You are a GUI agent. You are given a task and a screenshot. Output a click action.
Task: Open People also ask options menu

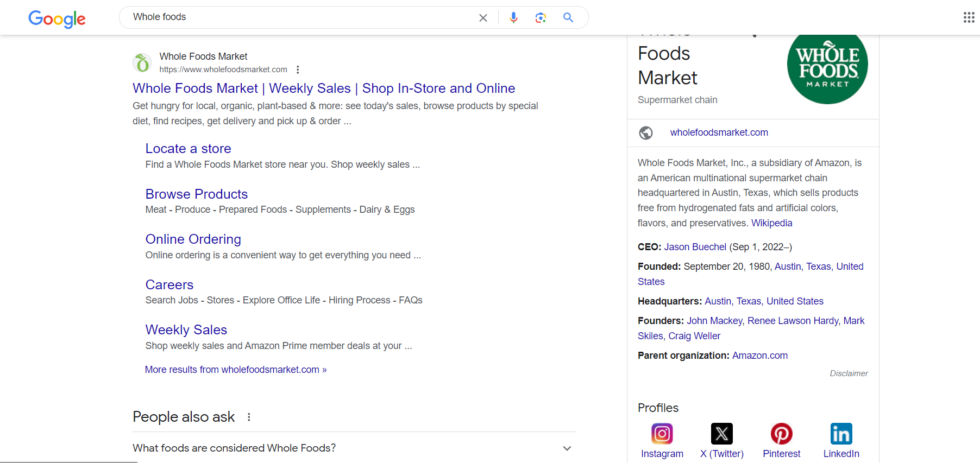[x=249, y=417]
